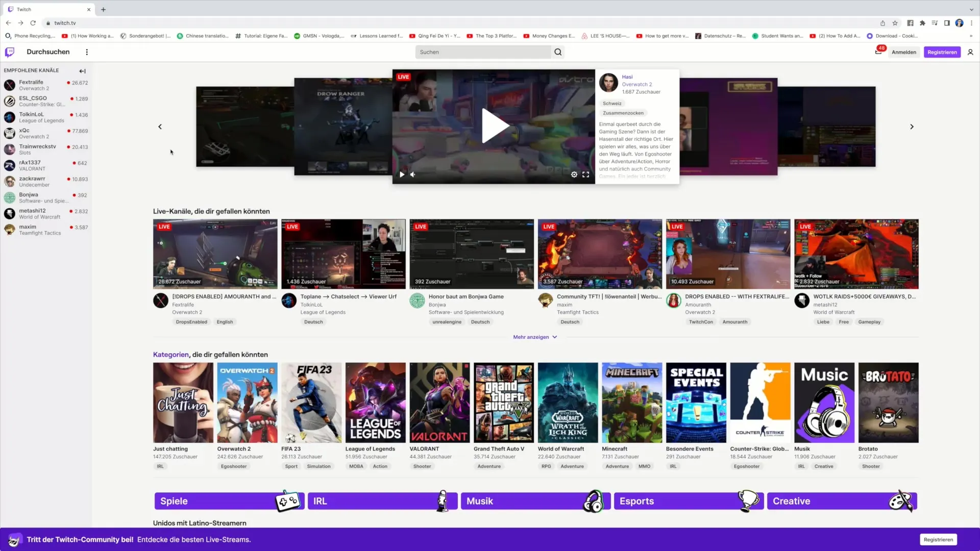The image size is (980, 551).
Task: Click the settings gear icon on video
Action: [x=575, y=175]
